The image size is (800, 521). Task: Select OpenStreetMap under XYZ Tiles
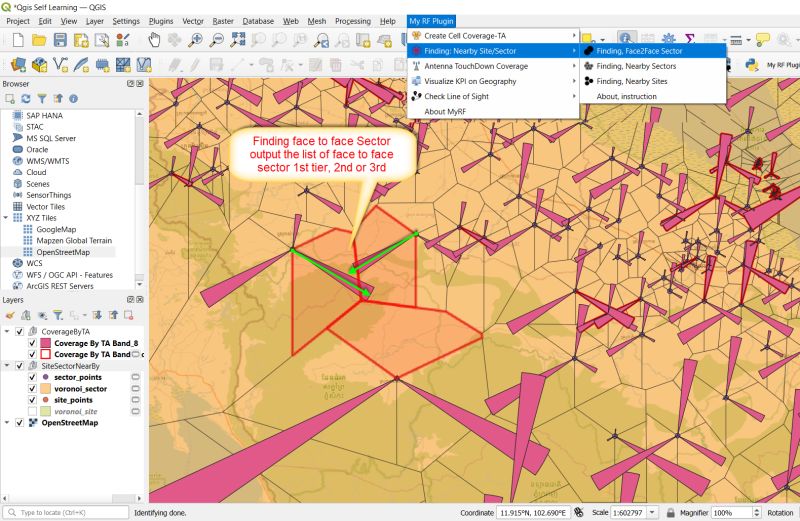[x=63, y=252]
